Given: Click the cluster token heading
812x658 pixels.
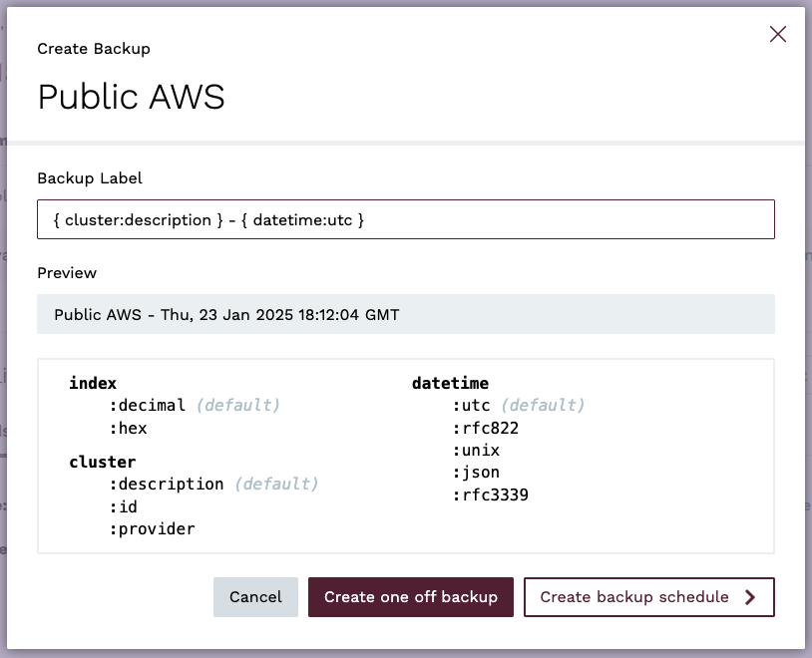Looking at the screenshot, I should pyautogui.click(x=102, y=463).
